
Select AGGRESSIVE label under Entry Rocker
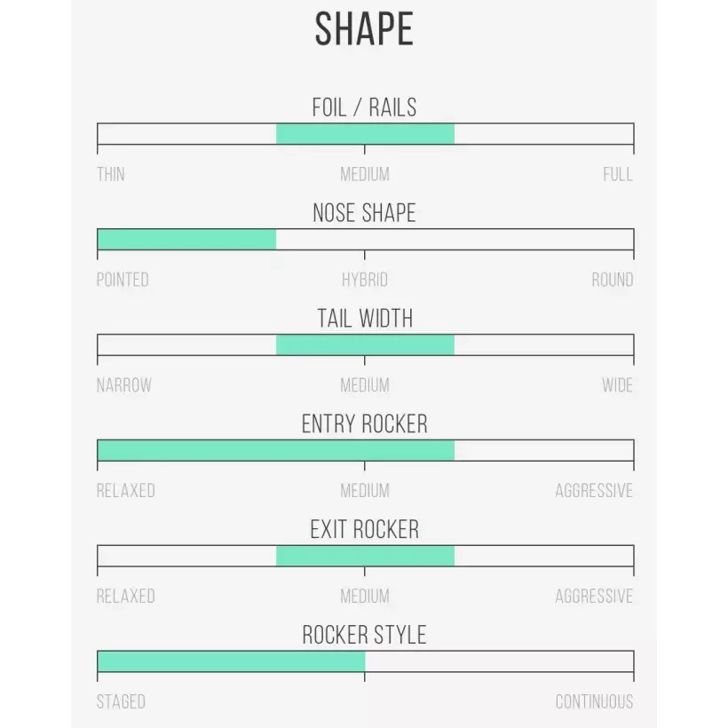(x=594, y=491)
